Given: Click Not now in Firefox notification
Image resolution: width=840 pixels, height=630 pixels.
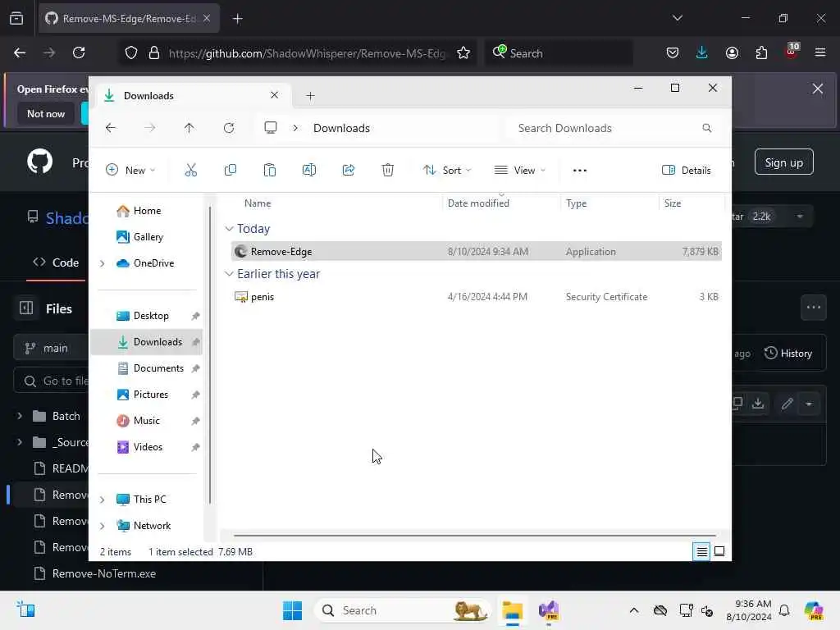Looking at the screenshot, I should tap(46, 113).
